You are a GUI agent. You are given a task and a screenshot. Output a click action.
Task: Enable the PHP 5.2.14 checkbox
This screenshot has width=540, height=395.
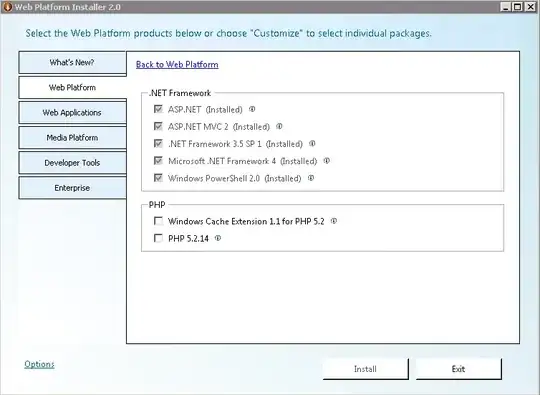click(x=158, y=238)
